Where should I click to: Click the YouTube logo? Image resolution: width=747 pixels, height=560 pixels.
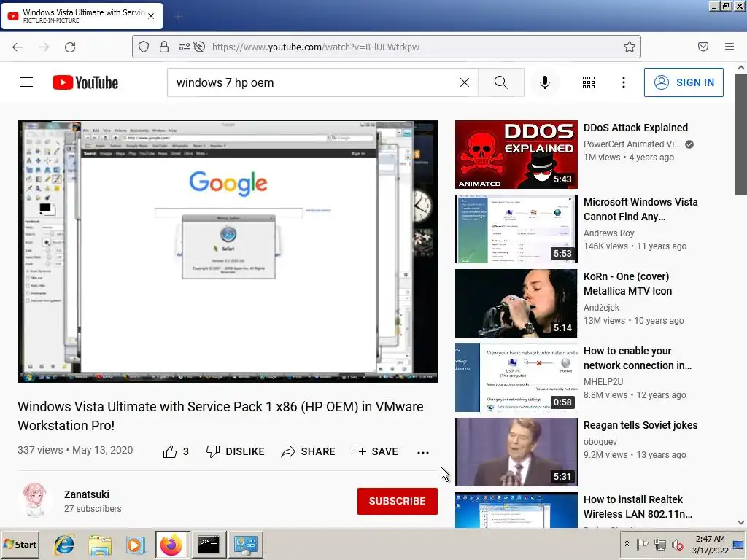point(85,82)
